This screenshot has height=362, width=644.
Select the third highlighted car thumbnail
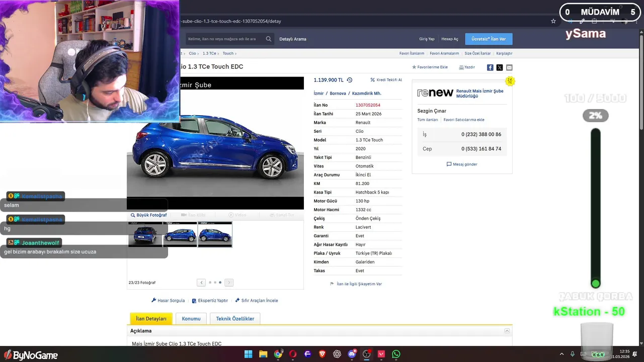pos(215,234)
